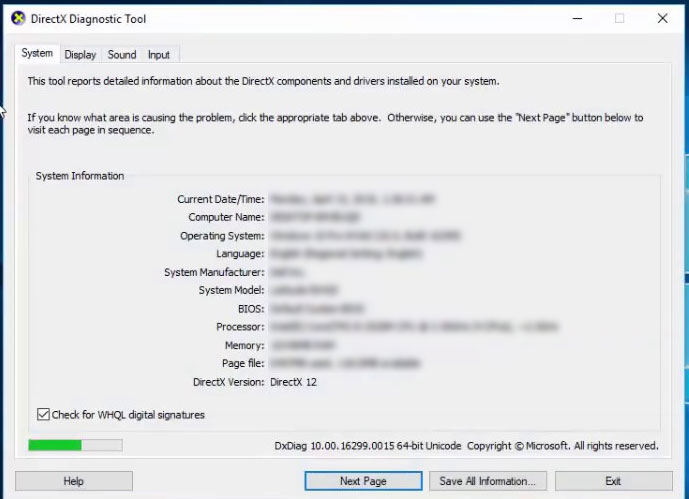Click the Next Page button
The image size is (689, 499).
[x=363, y=481]
